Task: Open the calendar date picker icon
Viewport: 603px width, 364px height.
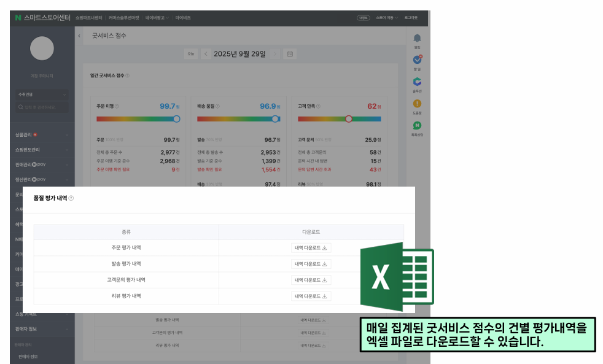Action: 290,54
